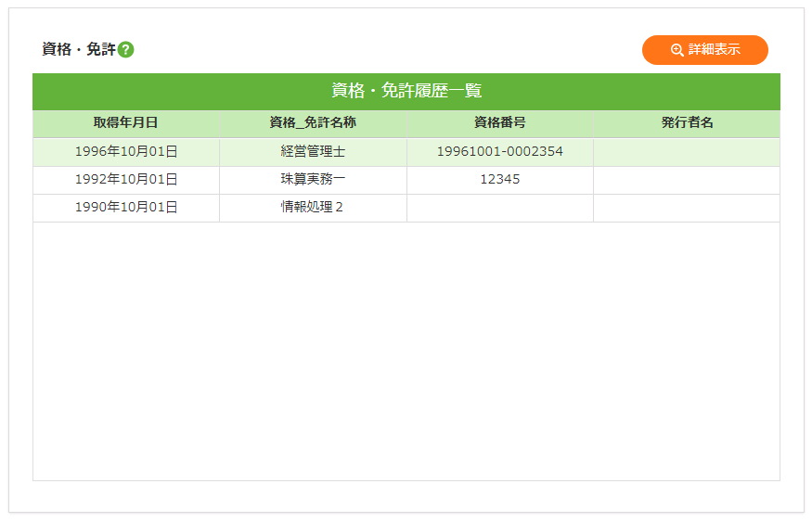Click the 発行者名 column header
This screenshot has width=812, height=522.
coord(687,123)
